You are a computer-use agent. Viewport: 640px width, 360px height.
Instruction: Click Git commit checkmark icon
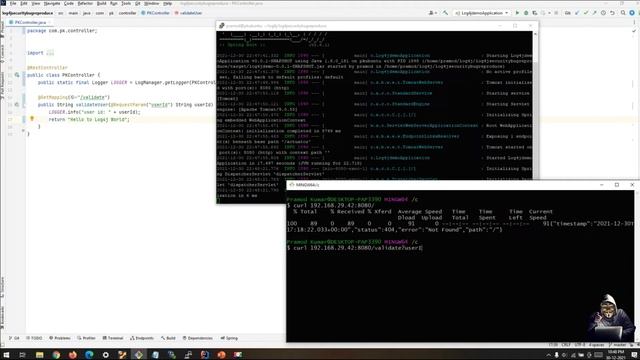[x=586, y=13]
